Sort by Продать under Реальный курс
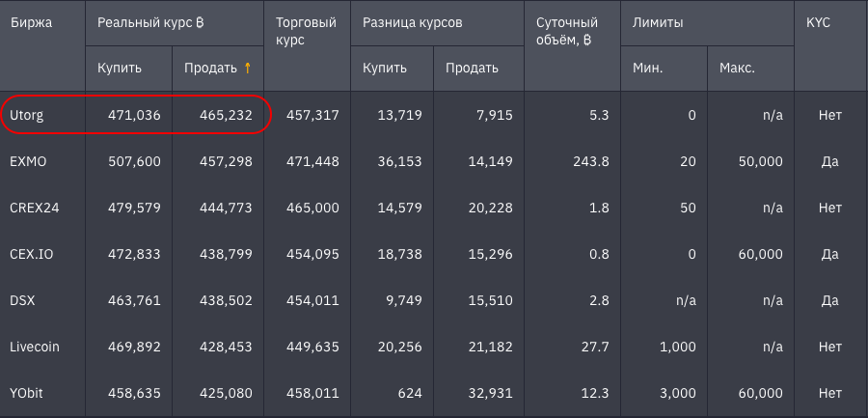 (x=210, y=69)
